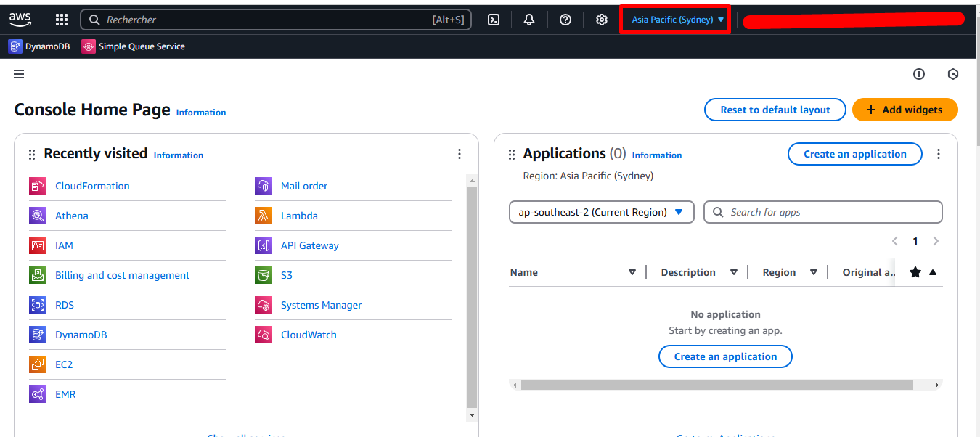Open the CloudFormation link
This screenshot has width=980, height=437.
point(92,186)
